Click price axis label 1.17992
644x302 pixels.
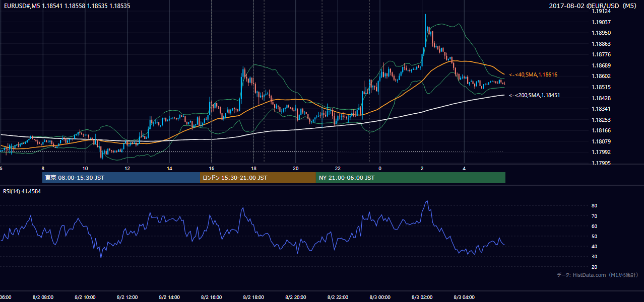point(601,152)
